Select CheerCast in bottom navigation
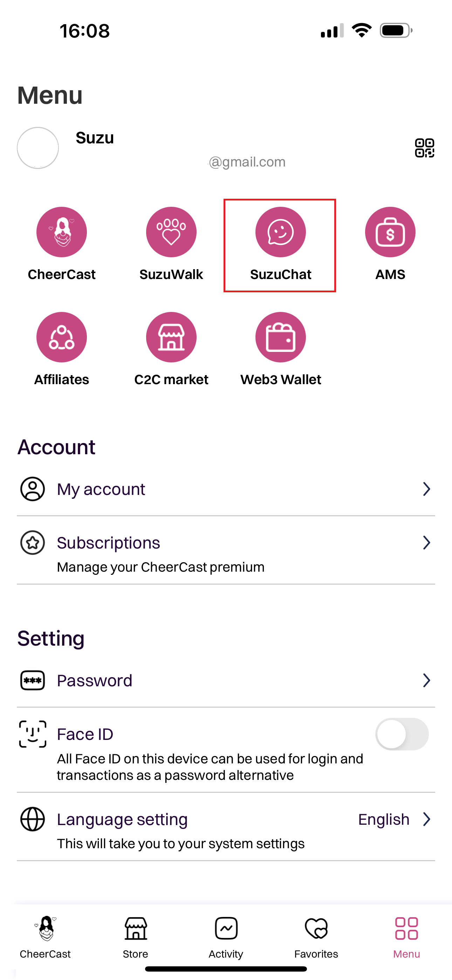Viewport: 452px width, 980px height. (x=45, y=937)
